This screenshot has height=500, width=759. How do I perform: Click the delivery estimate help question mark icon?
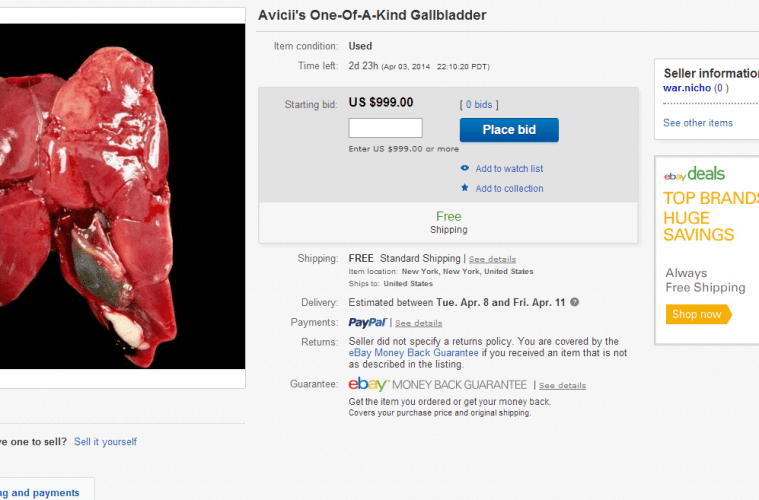(575, 302)
